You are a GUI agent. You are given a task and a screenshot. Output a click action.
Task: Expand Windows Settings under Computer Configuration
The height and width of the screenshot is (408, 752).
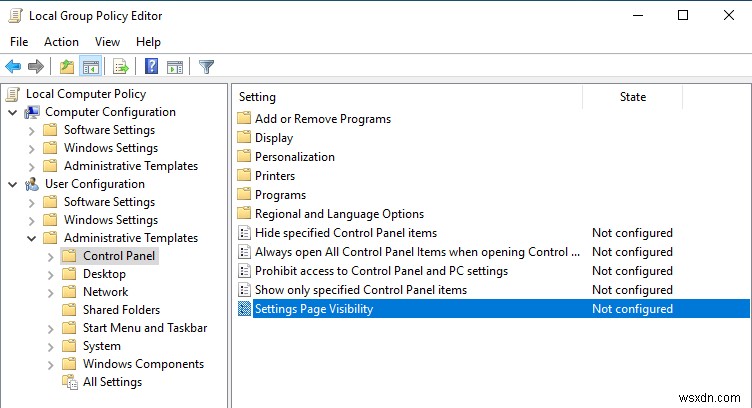pyautogui.click(x=32, y=149)
